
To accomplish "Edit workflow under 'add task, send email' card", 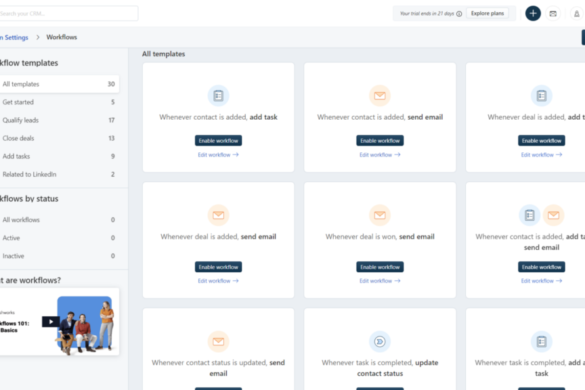I will 541,281.
